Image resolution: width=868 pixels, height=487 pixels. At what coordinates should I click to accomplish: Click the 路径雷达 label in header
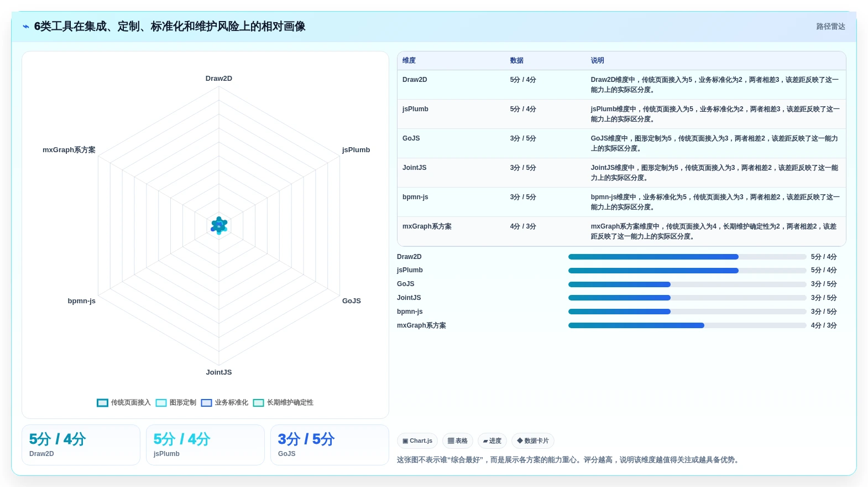tap(830, 27)
